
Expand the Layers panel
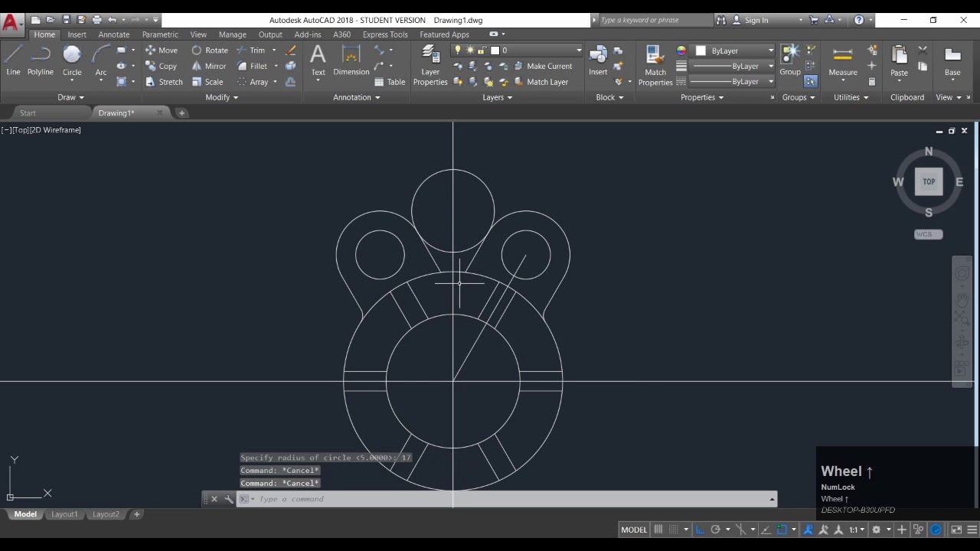coord(498,97)
